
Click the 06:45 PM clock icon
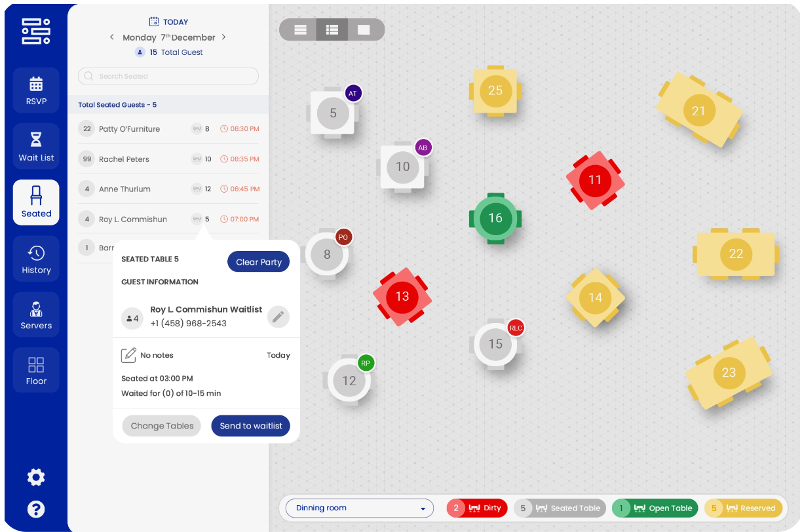223,189
